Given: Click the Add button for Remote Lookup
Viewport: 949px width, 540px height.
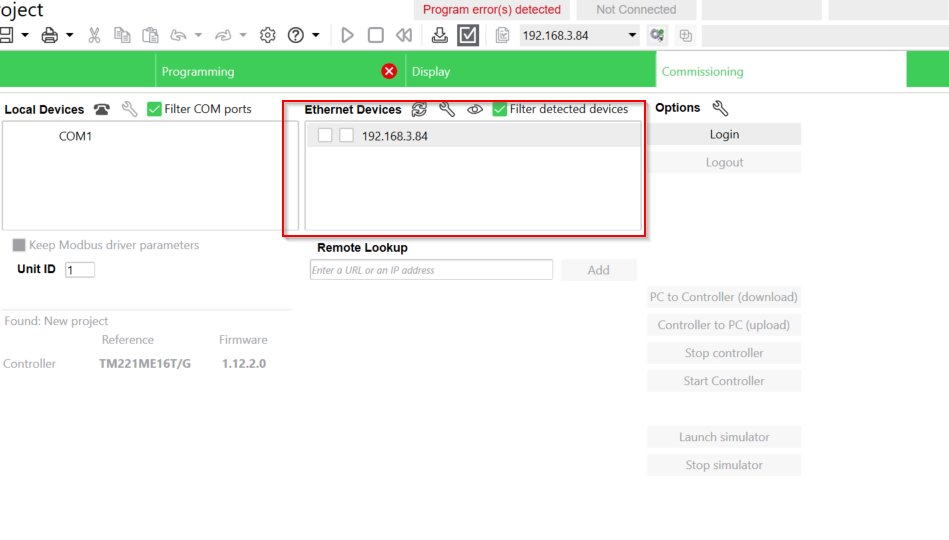Looking at the screenshot, I should click(x=599, y=270).
